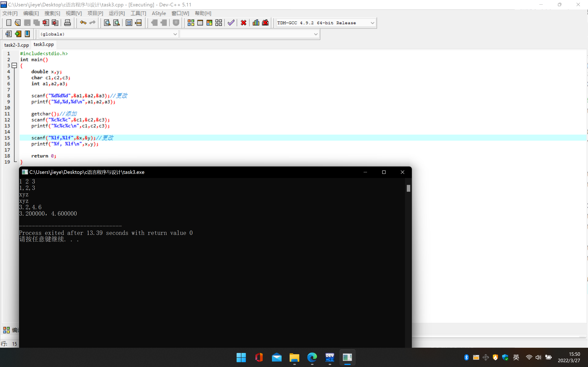Click the red X stop execution icon

(243, 23)
